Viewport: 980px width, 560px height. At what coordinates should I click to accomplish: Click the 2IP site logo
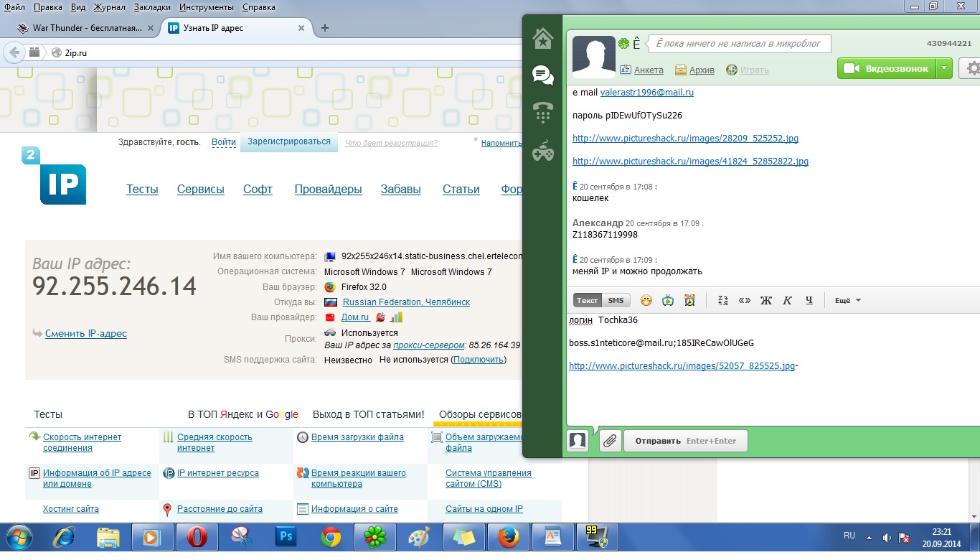(54, 176)
